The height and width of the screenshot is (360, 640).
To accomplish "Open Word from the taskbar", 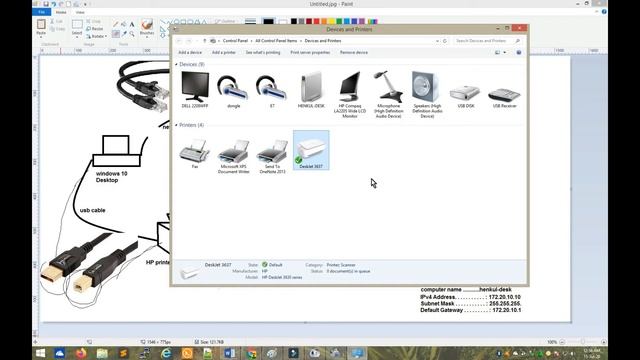I will [x=229, y=353].
